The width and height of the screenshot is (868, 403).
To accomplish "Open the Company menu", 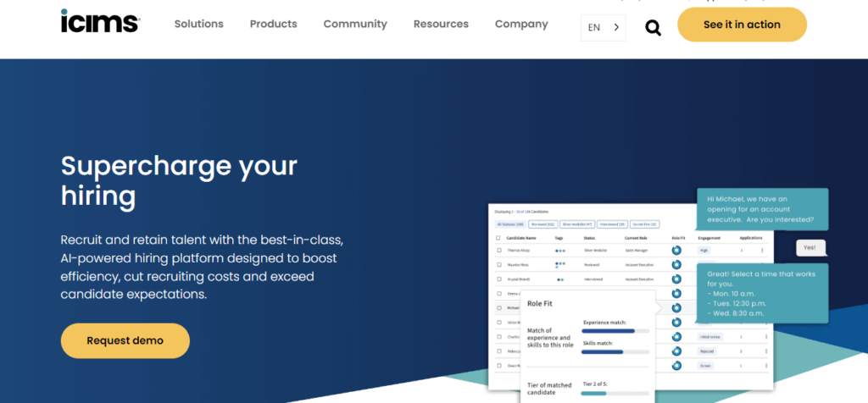I will click(x=521, y=24).
